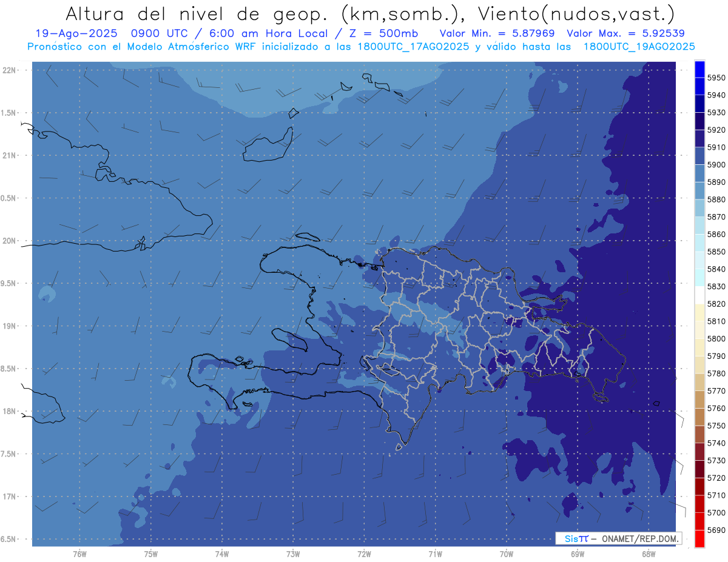
Task: Click the 5860 color scale label
Action: [x=716, y=234]
